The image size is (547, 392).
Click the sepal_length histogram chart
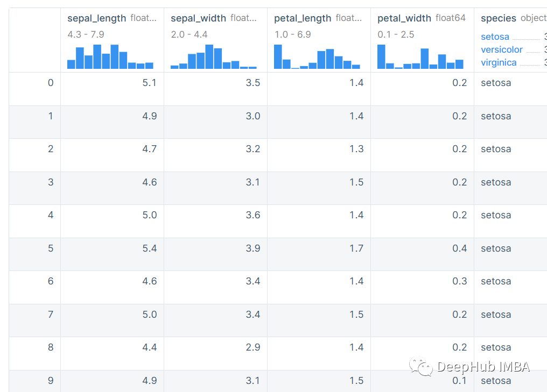pos(110,57)
